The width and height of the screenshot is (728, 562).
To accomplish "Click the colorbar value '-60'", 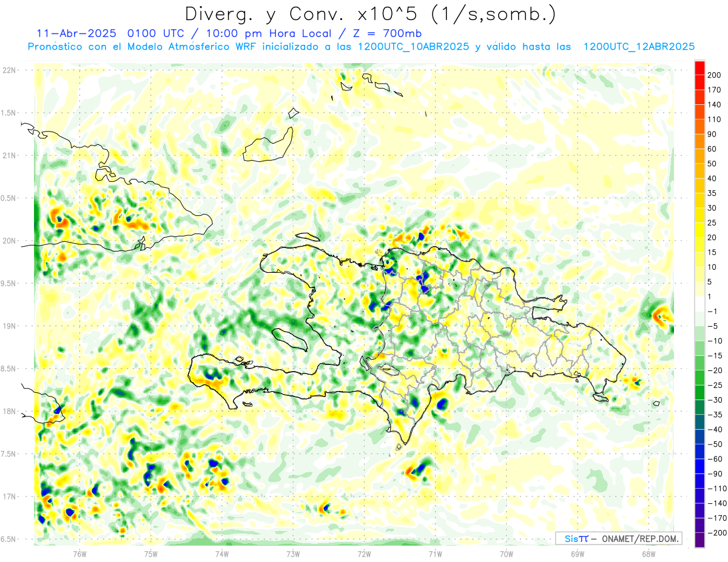I will coord(715,459).
